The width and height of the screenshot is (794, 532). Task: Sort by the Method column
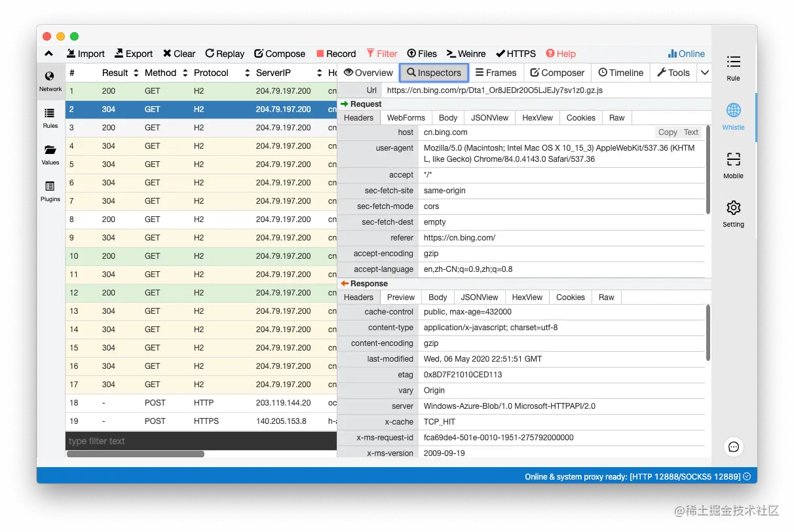coord(166,73)
